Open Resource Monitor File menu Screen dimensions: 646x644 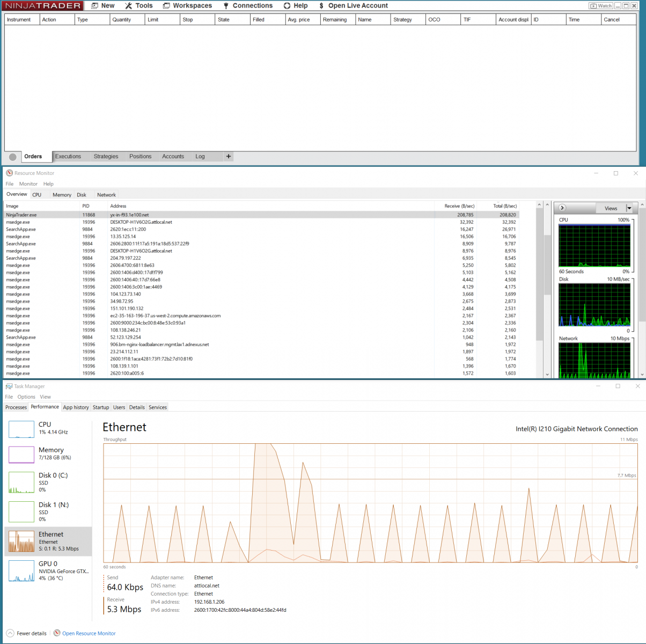point(10,184)
